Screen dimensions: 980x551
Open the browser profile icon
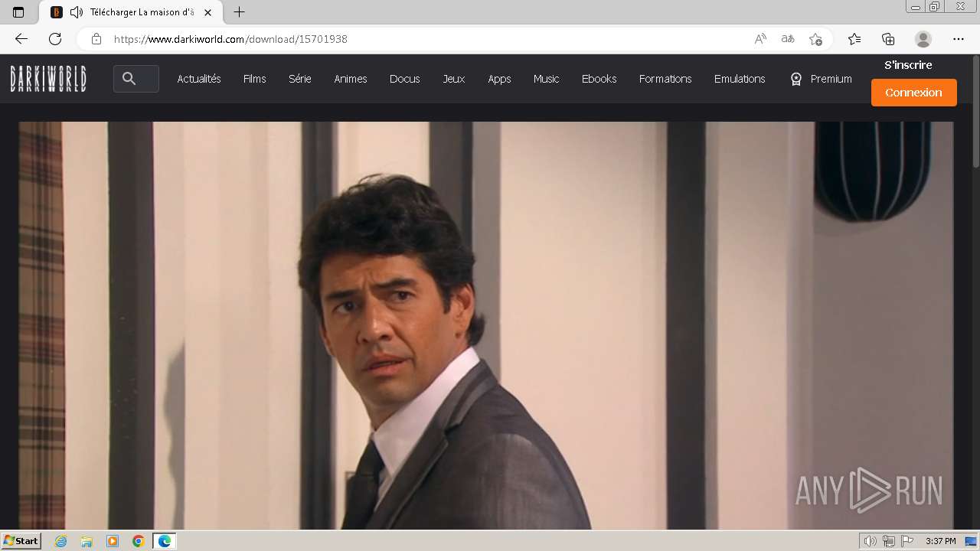[923, 39]
